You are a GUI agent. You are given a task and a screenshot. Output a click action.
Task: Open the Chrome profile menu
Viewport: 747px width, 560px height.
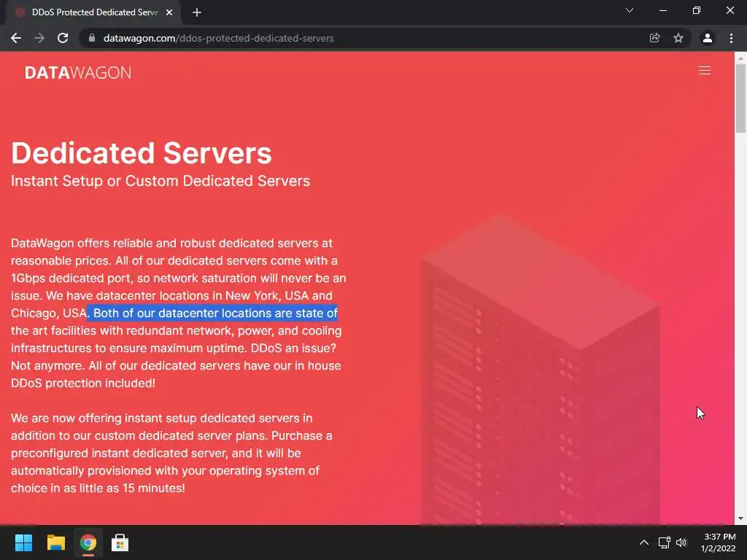coord(708,38)
